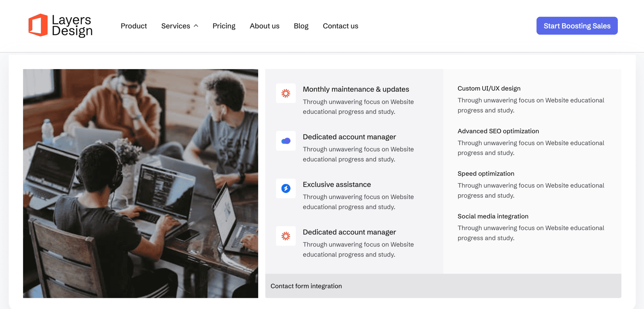
Task: Click the orange sunburst icon next to the last Dedicated account manager
Action: tap(286, 236)
